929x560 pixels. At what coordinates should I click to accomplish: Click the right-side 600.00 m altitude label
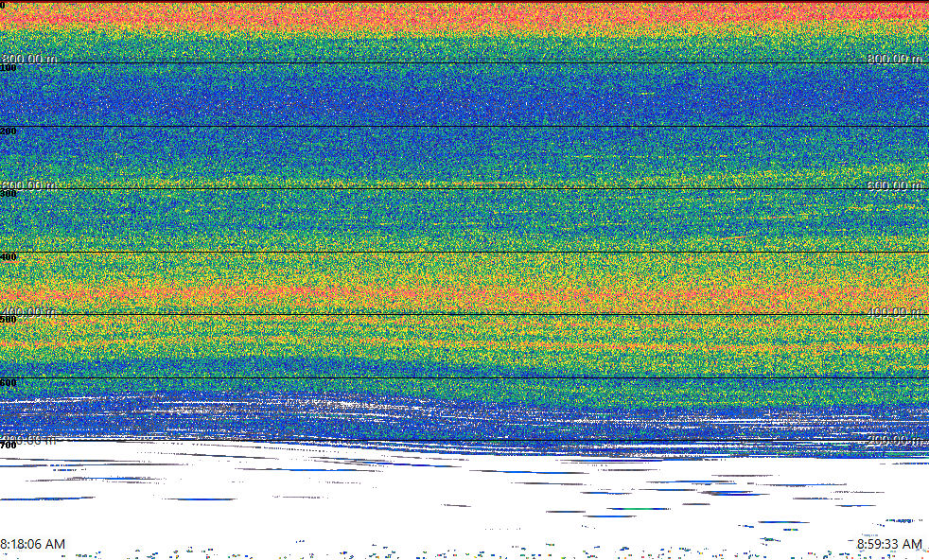pyautogui.click(x=895, y=185)
